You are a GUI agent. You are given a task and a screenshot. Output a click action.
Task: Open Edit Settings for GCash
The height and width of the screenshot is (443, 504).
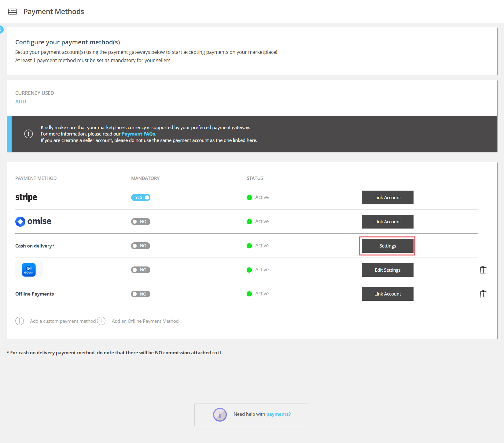tap(388, 270)
